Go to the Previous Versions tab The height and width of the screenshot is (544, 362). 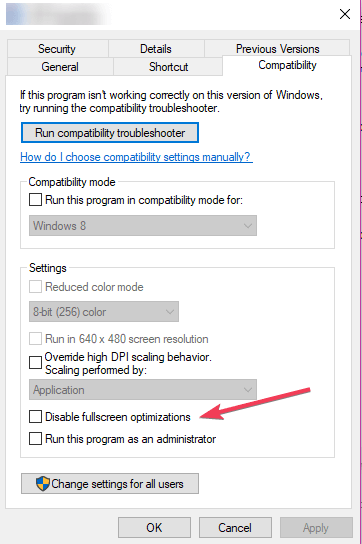pyautogui.click(x=277, y=48)
